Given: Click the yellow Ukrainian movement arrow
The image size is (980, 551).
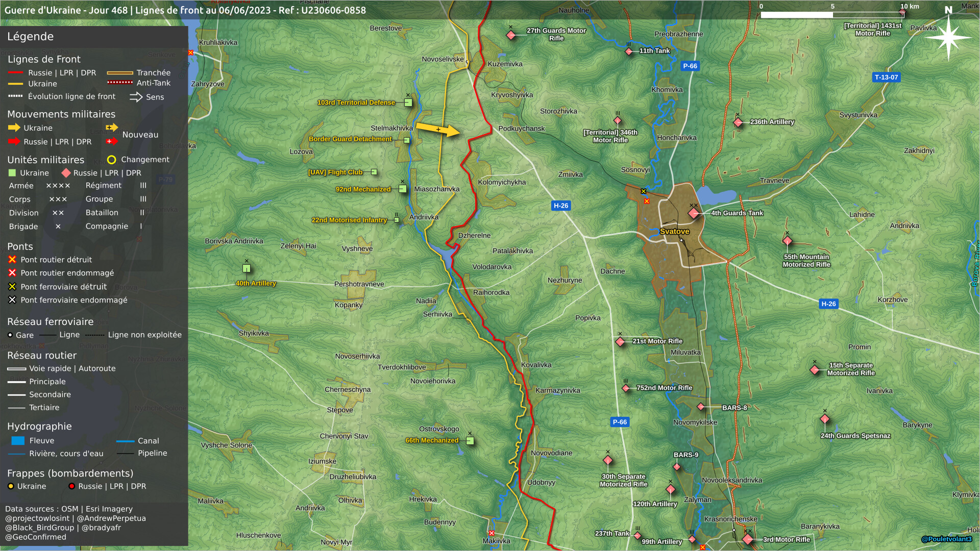Looking at the screenshot, I should pyautogui.click(x=438, y=129).
